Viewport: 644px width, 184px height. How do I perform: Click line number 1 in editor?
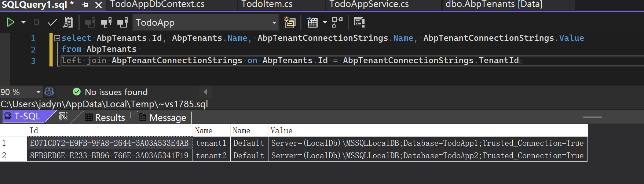(x=33, y=38)
